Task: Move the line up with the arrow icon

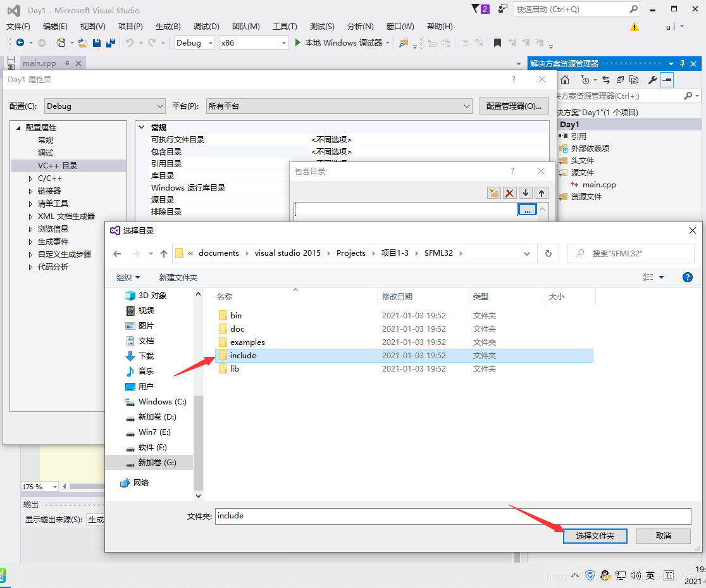Action: 542,193
